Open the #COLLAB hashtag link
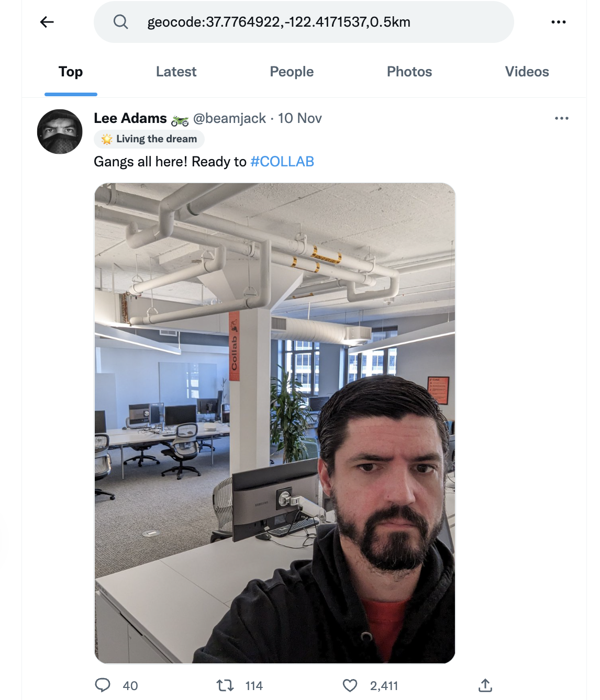This screenshot has width=600, height=700. (282, 162)
